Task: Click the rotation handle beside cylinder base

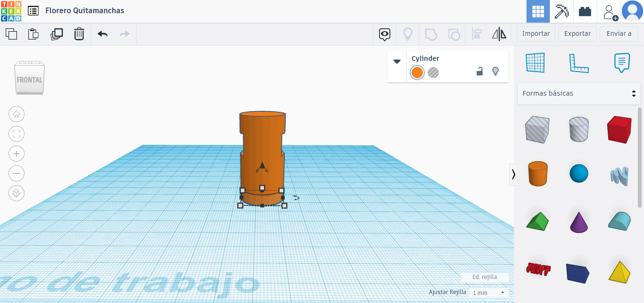Action: (296, 198)
